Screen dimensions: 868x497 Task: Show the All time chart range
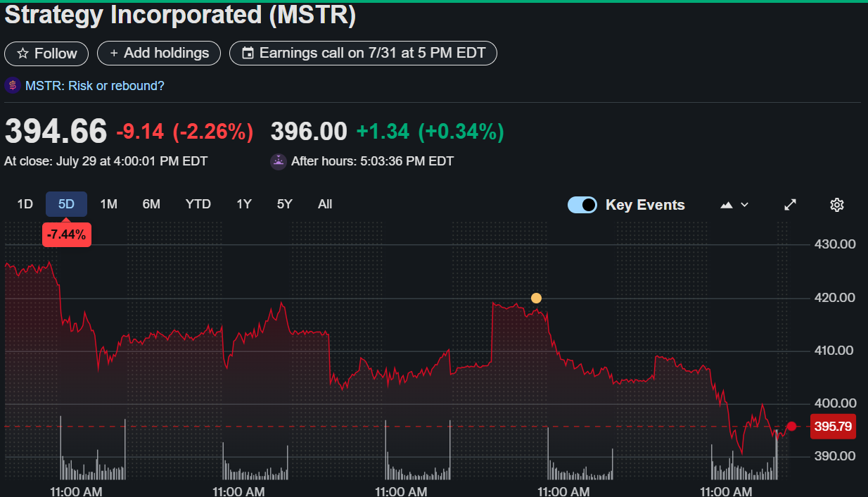[325, 204]
